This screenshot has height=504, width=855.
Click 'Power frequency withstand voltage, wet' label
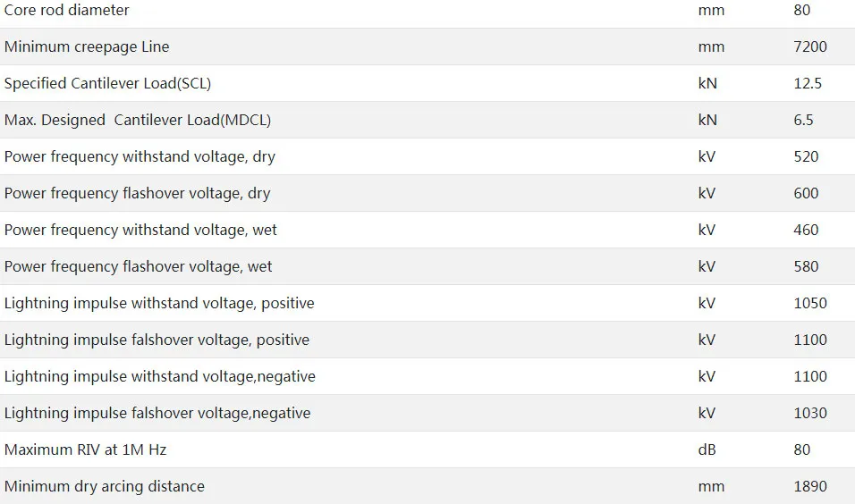tap(140, 231)
